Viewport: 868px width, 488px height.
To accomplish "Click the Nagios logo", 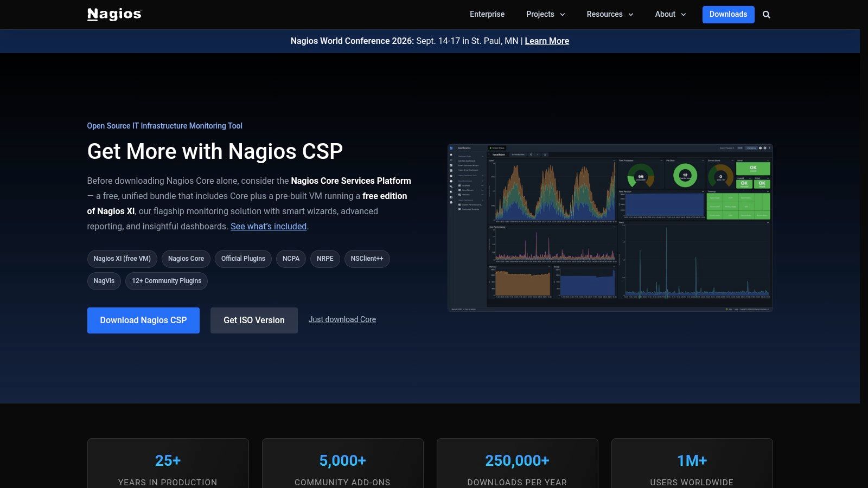I will pos(114,14).
